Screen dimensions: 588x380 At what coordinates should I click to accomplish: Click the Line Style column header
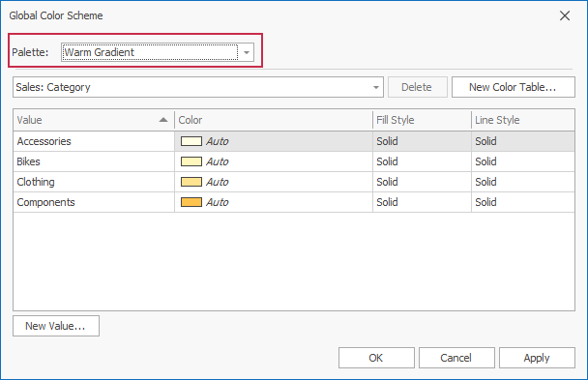[x=523, y=120]
